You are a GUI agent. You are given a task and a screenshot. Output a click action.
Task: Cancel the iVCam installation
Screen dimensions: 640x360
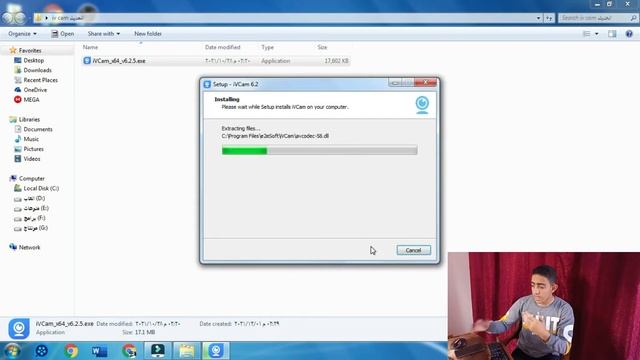[413, 250]
